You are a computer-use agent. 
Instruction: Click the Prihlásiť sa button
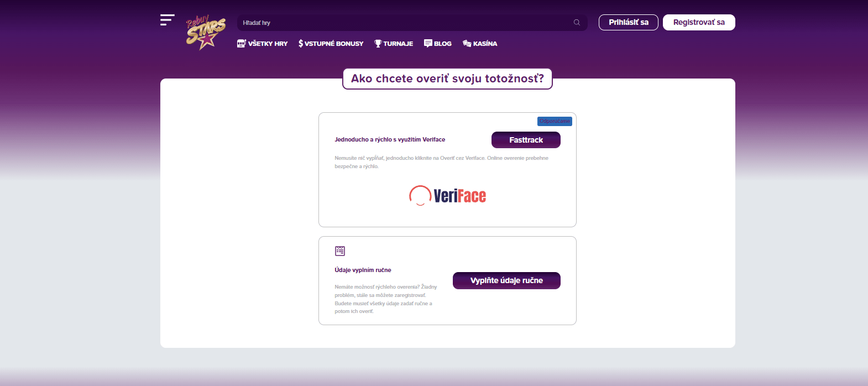[629, 22]
